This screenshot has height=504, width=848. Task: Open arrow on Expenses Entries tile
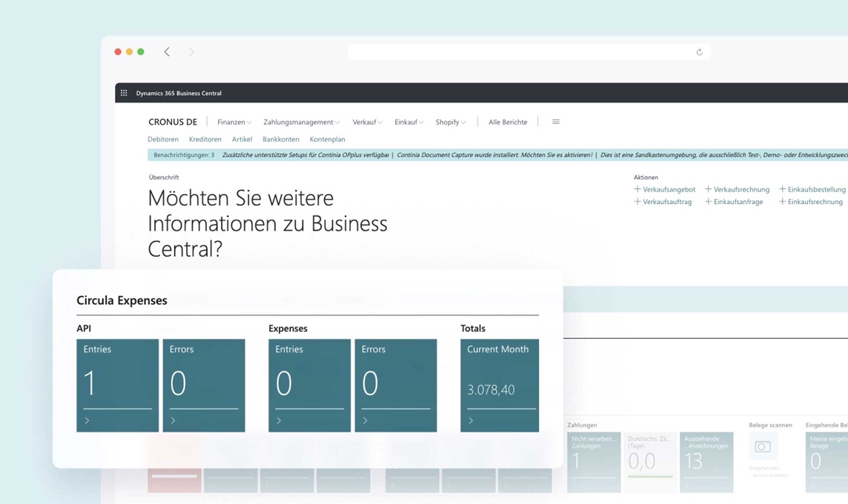pyautogui.click(x=279, y=421)
